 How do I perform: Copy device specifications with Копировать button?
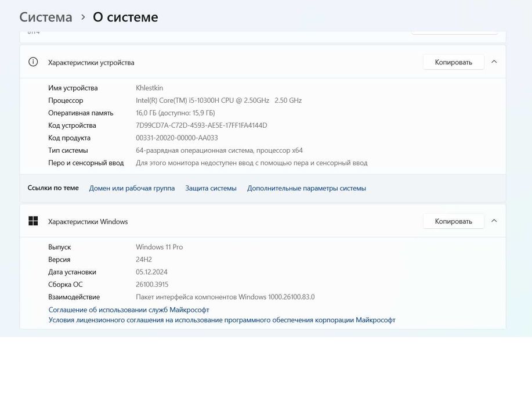click(x=454, y=62)
